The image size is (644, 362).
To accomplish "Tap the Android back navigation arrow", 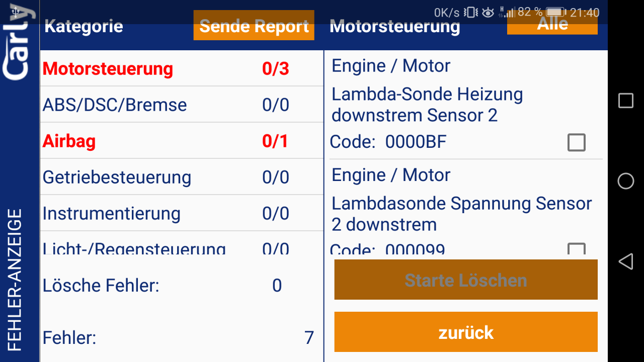I will tap(625, 261).
